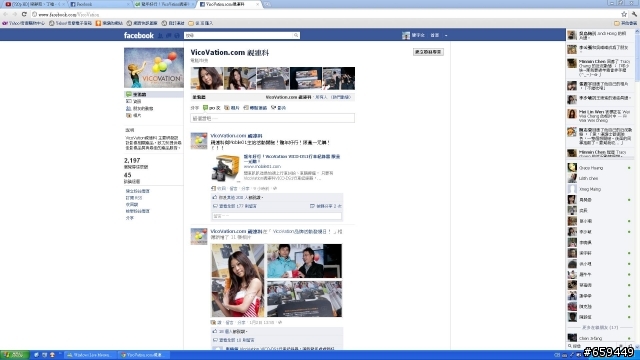
Task: Open the friend requests icon beside the Facebook logo
Action: click(160, 36)
